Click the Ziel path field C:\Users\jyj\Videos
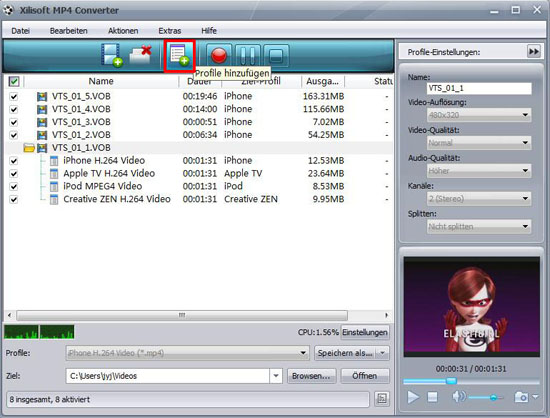 [x=168, y=376]
